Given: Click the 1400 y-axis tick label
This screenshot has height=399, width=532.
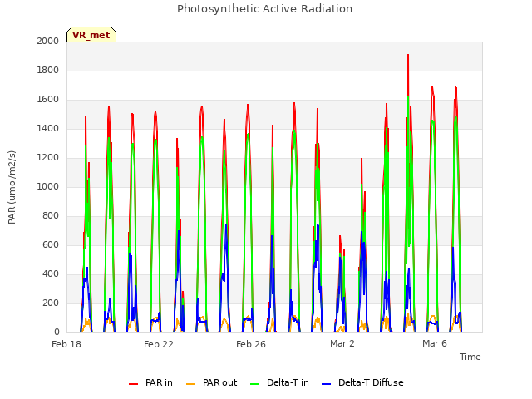Looking at the screenshot, I should (48, 129).
